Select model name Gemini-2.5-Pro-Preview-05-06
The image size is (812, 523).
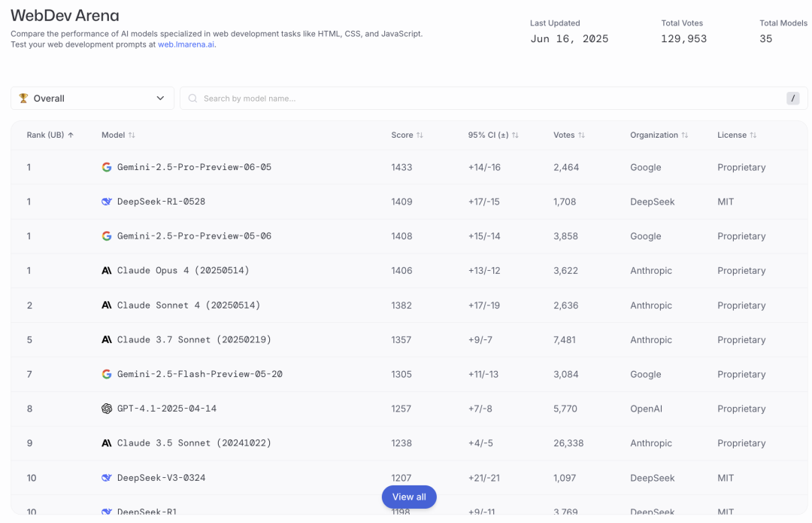(194, 236)
